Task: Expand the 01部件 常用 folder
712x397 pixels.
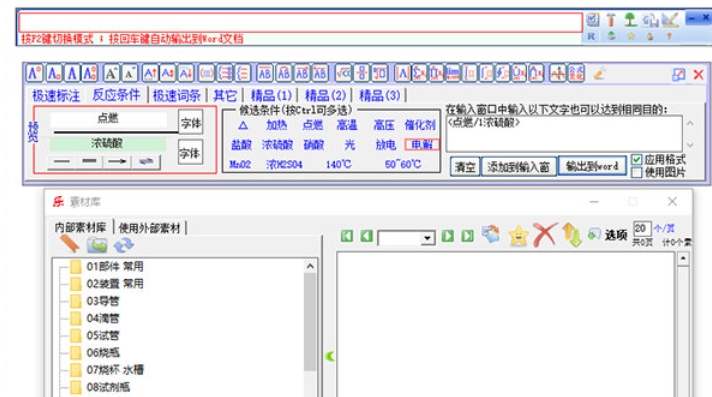Action: pyautogui.click(x=114, y=266)
